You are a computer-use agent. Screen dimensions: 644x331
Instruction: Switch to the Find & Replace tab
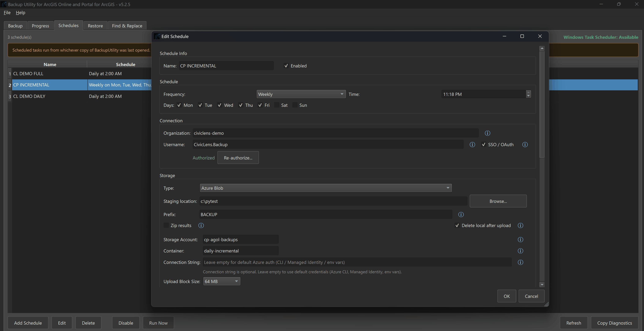(x=127, y=26)
